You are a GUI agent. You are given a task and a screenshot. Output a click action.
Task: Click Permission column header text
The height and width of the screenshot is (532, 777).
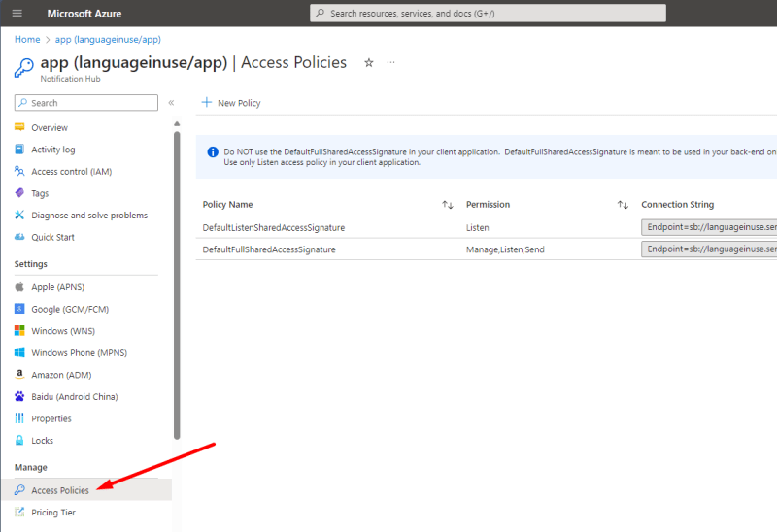[488, 204]
